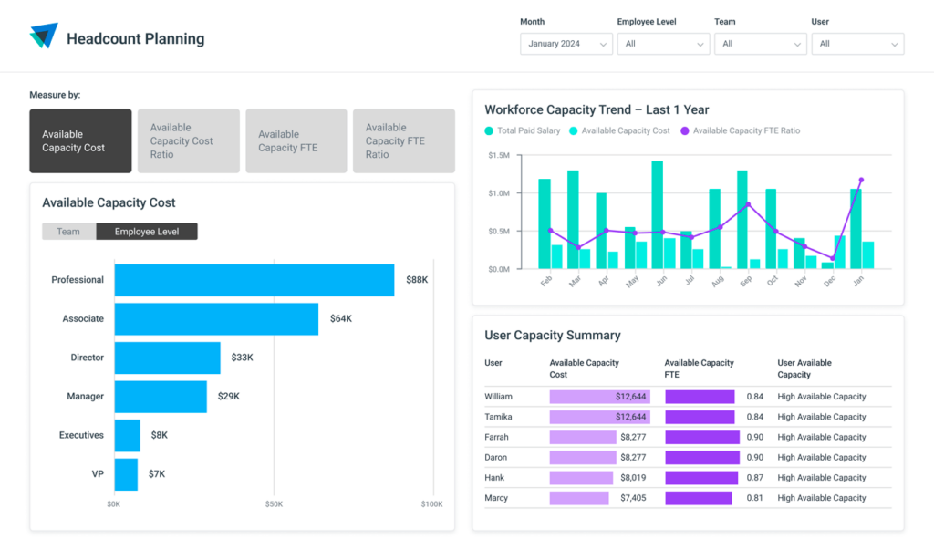Click the Professional bar showing $88K

point(253,279)
